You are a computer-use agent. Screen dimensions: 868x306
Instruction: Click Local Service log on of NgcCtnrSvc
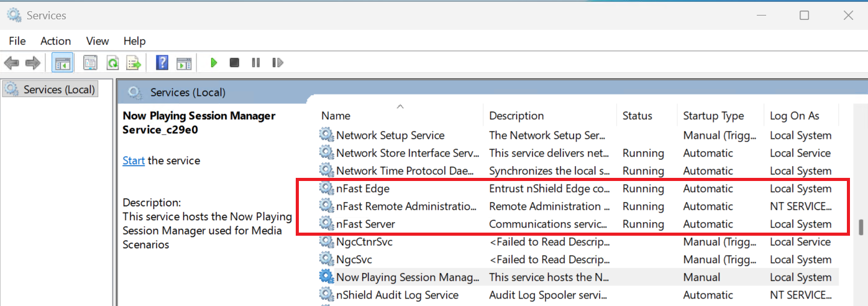(x=800, y=242)
